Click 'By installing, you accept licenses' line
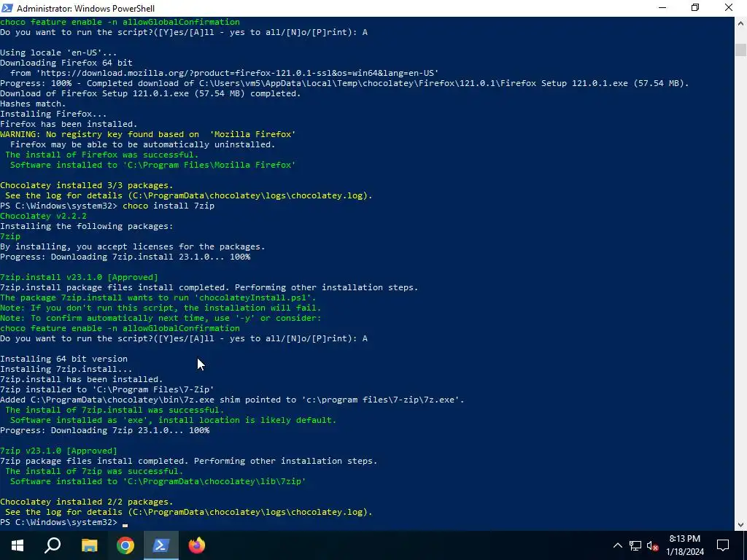The height and width of the screenshot is (560, 747). (133, 246)
